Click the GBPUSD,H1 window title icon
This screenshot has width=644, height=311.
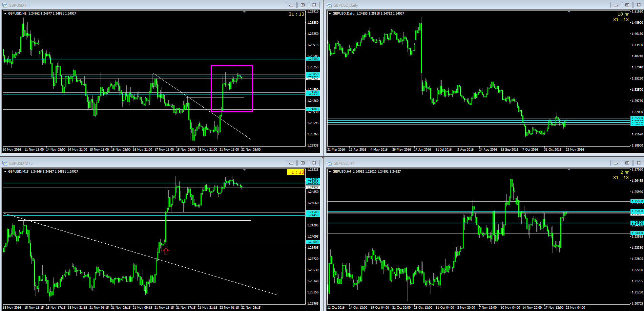click(5, 5)
